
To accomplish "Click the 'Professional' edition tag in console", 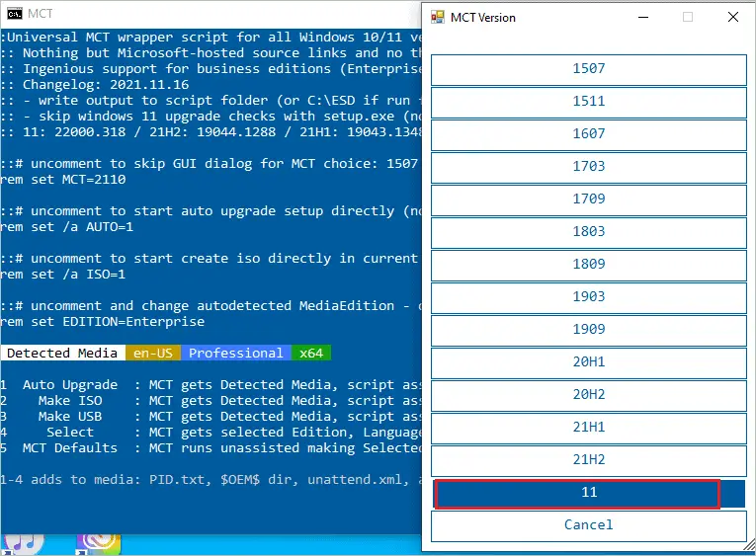I will (236, 354).
